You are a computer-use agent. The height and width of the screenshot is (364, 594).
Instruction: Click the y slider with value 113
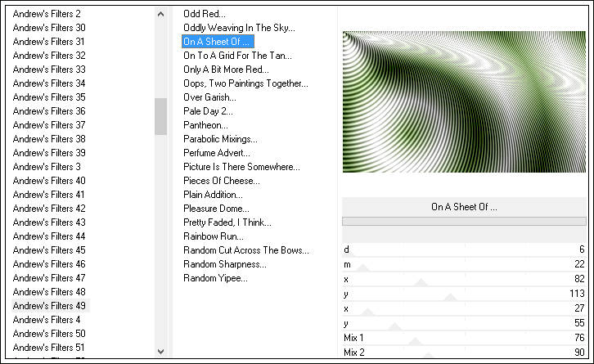click(x=464, y=294)
